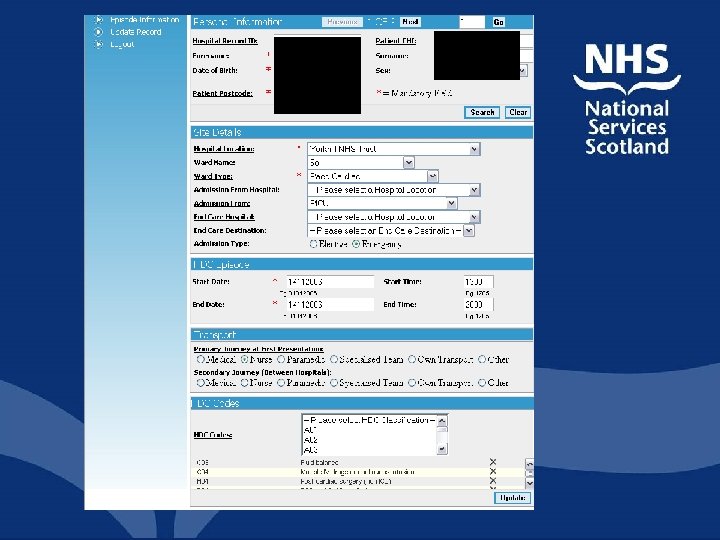Select Medical for secondary journey
This screenshot has height=540, width=720.
pyautogui.click(x=200, y=382)
